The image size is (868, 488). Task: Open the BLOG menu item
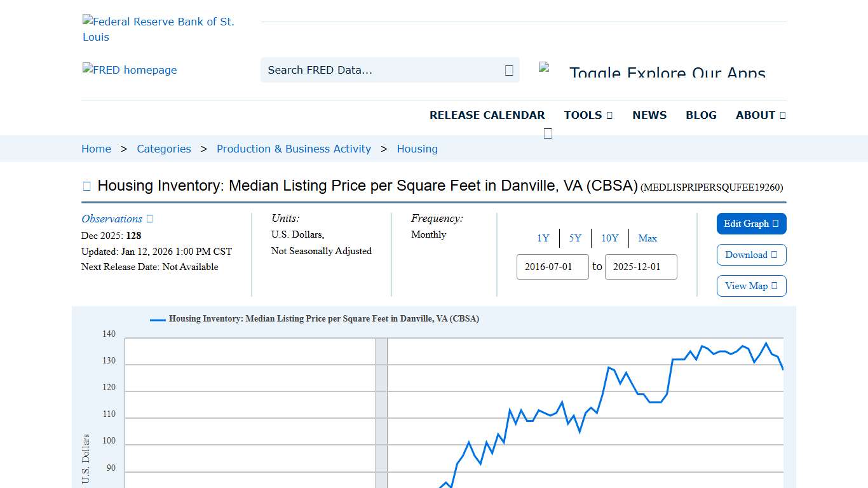[x=701, y=115]
